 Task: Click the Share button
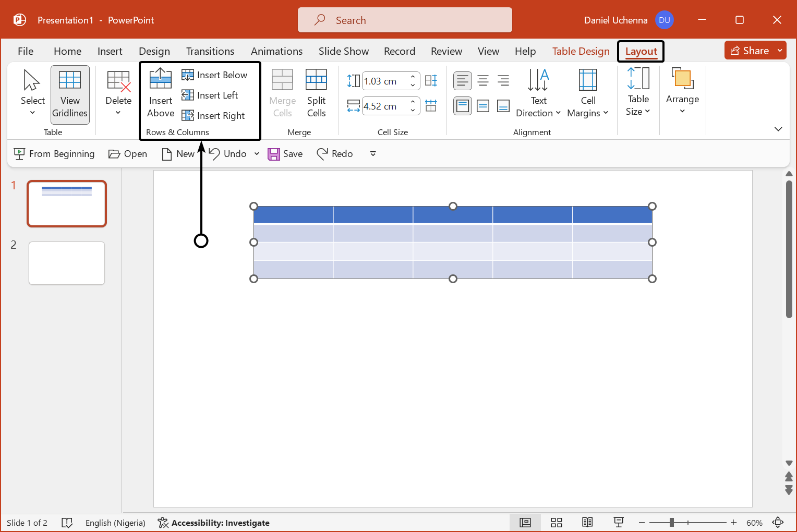pyautogui.click(x=749, y=51)
